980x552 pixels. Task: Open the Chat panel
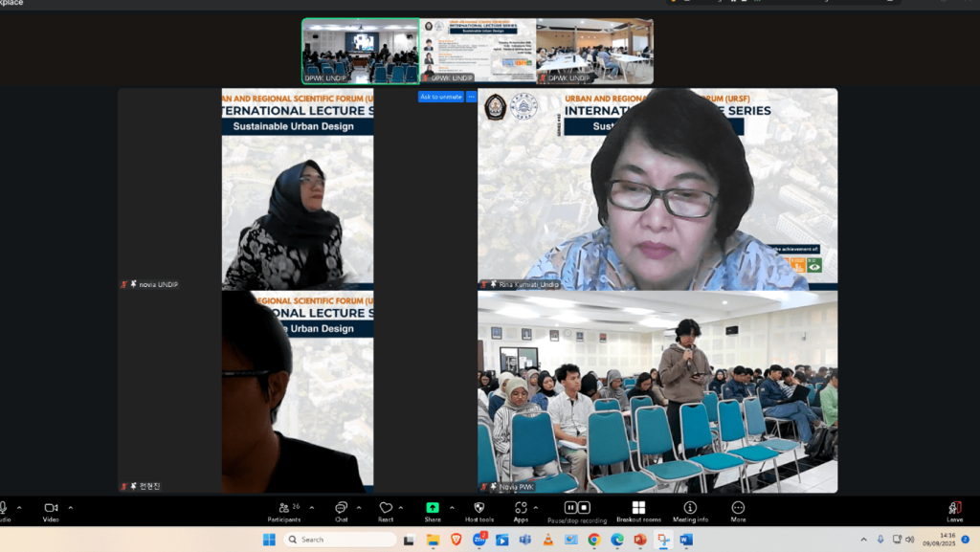[341, 510]
